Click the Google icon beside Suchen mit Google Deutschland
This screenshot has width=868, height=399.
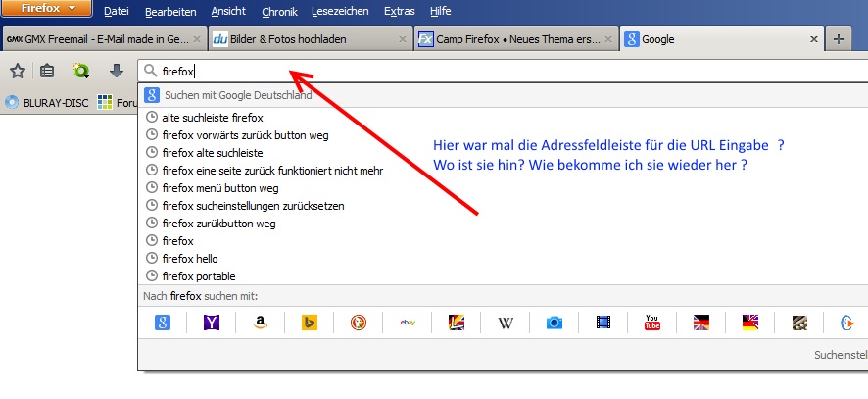point(152,95)
